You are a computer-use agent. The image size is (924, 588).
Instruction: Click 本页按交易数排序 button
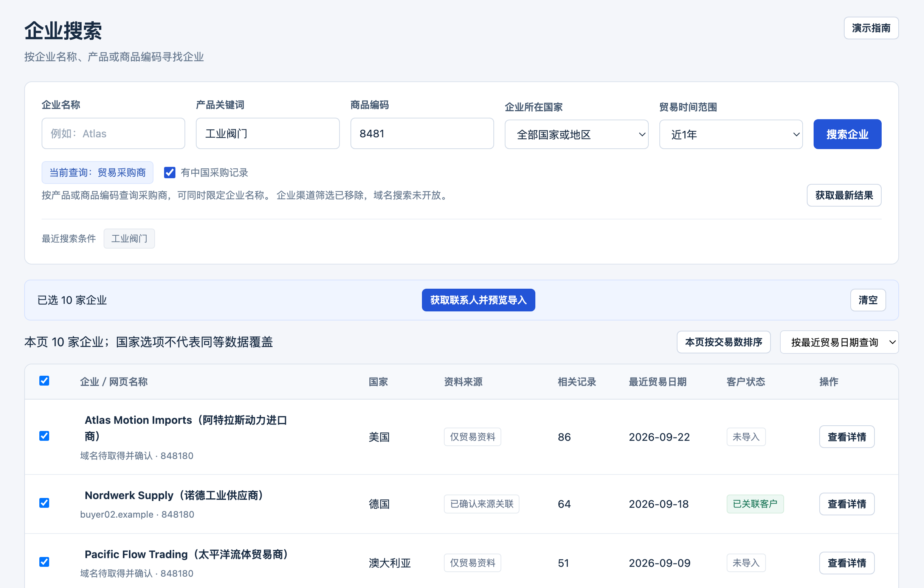click(x=724, y=342)
